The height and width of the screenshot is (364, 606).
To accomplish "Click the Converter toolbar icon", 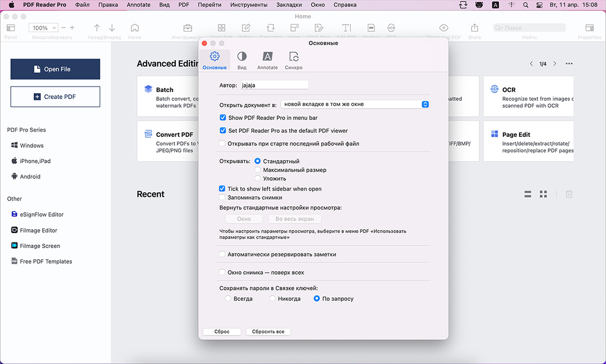I will point(271,28).
